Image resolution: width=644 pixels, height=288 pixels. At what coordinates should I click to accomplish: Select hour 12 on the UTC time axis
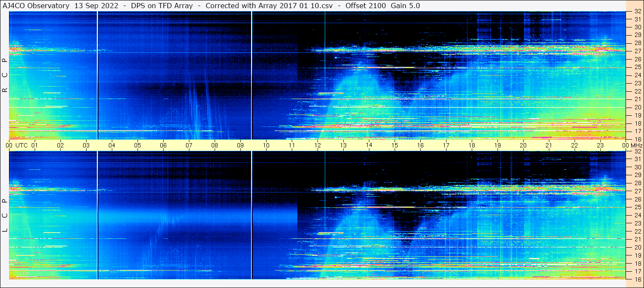click(318, 145)
